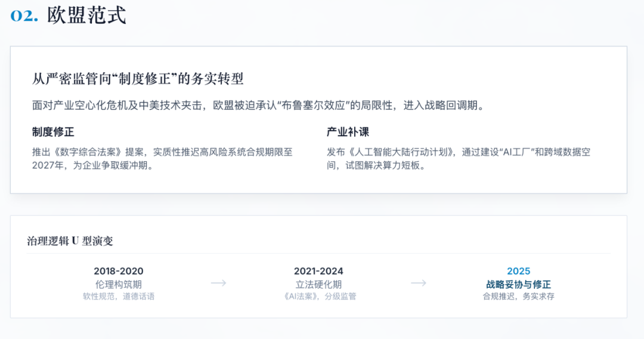
Task: Click the text mentioning 《数字综合法案》提案
Action: (162, 159)
